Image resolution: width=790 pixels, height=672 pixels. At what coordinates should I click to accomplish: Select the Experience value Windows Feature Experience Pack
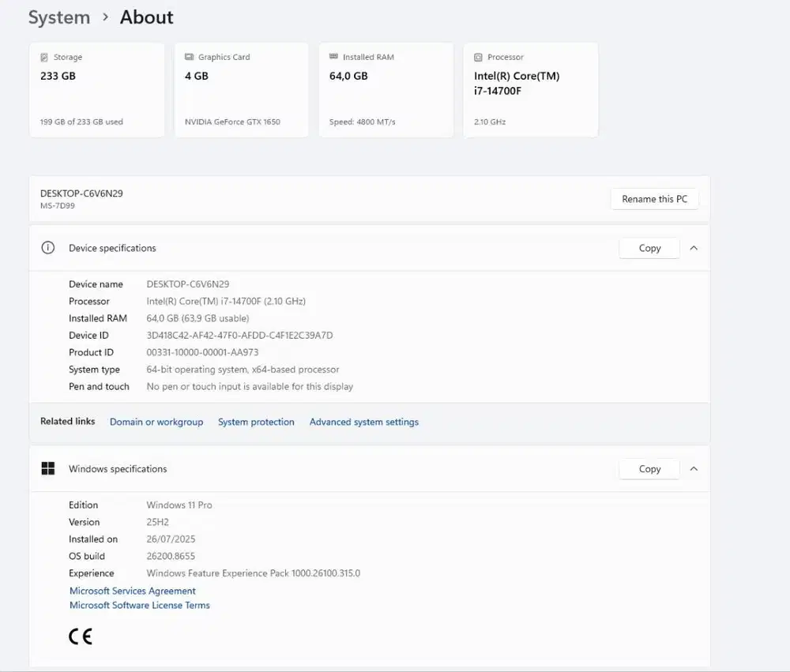253,573
